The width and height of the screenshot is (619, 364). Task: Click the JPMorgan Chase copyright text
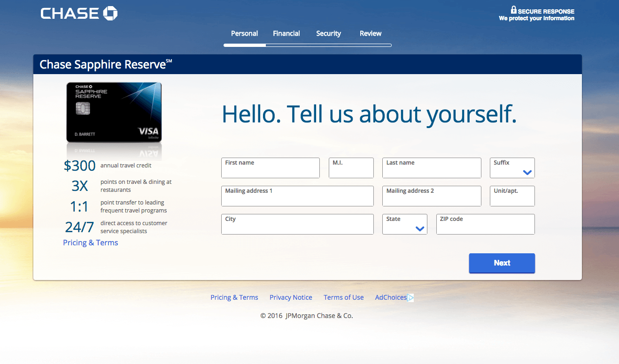coord(307,316)
